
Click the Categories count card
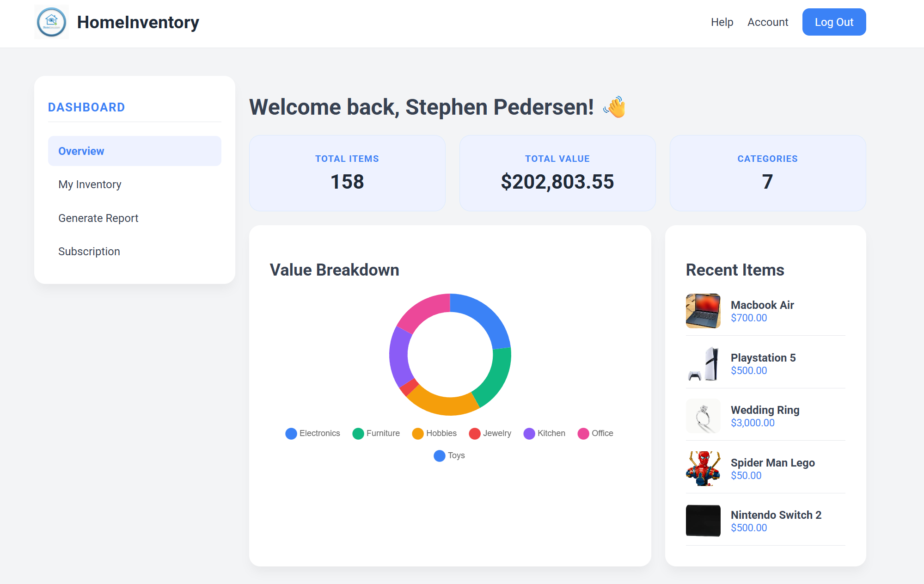point(767,173)
